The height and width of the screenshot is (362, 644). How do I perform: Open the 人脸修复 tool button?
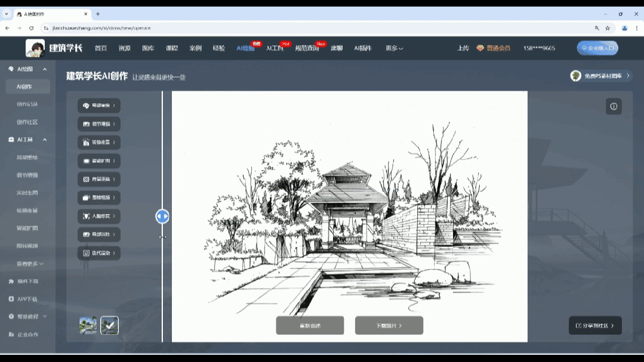99,216
